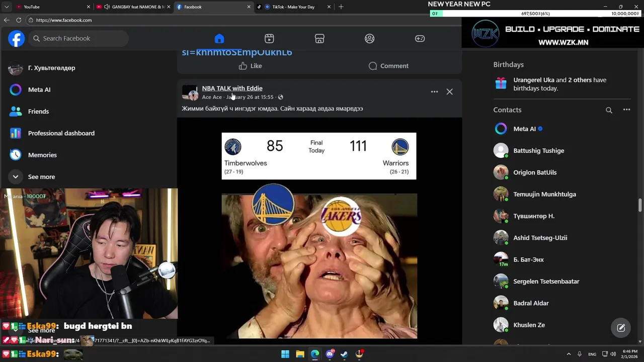The height and width of the screenshot is (362, 644).
Task: Open the Reels video icon
Action: pos(269,39)
